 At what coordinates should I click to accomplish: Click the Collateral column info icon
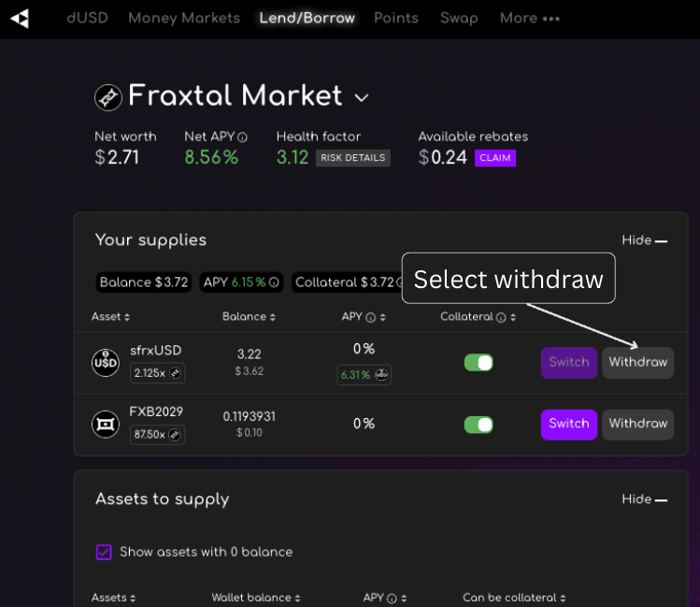click(501, 317)
